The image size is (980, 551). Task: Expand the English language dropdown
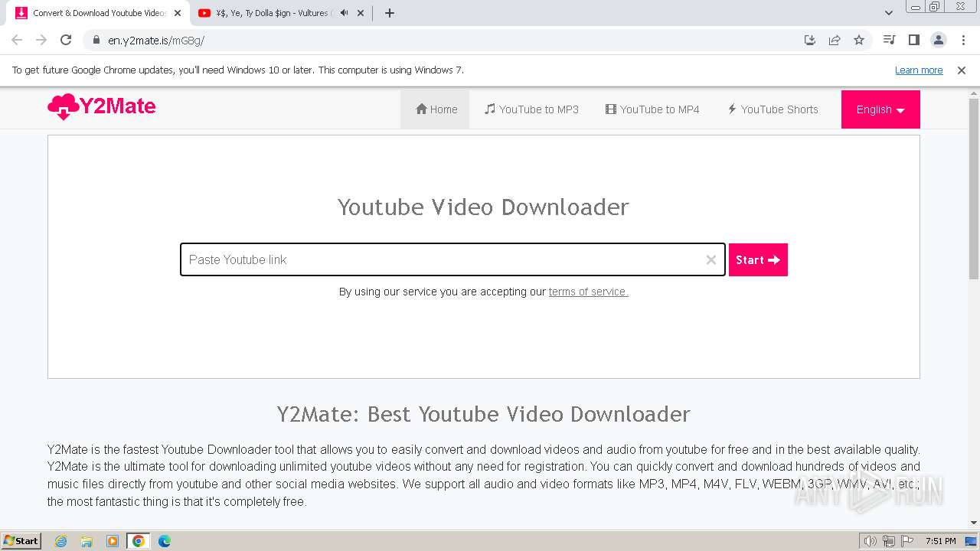pyautogui.click(x=880, y=109)
